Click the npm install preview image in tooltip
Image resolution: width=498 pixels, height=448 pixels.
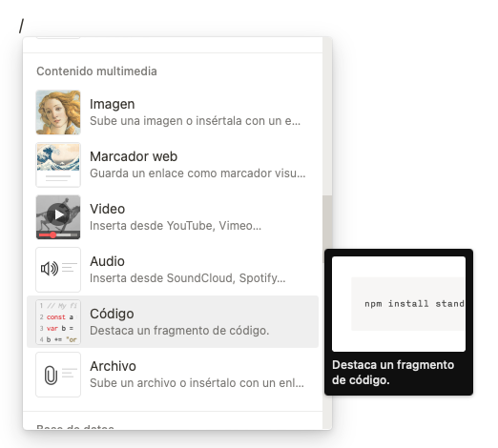click(399, 304)
